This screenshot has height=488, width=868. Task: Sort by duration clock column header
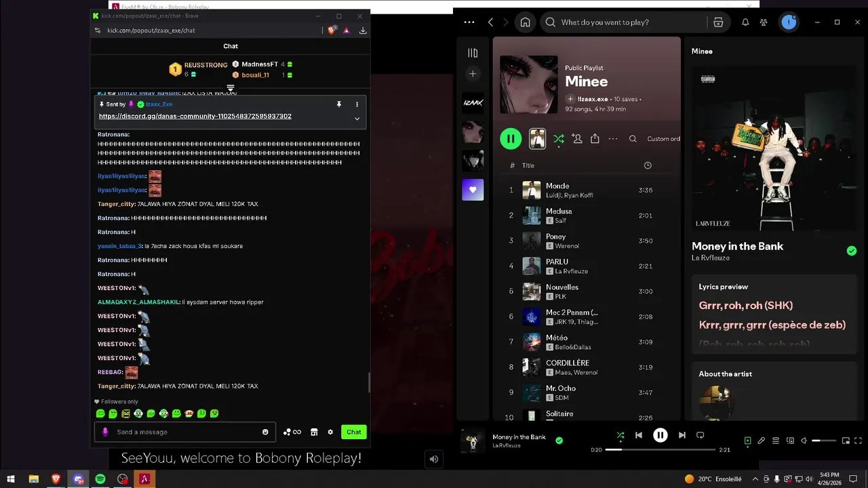pyautogui.click(x=648, y=165)
